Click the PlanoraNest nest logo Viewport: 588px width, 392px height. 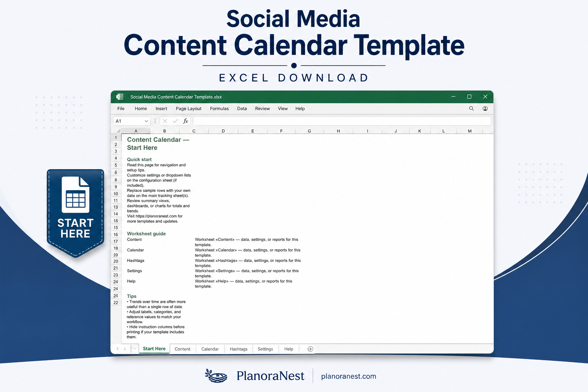pyautogui.click(x=216, y=376)
